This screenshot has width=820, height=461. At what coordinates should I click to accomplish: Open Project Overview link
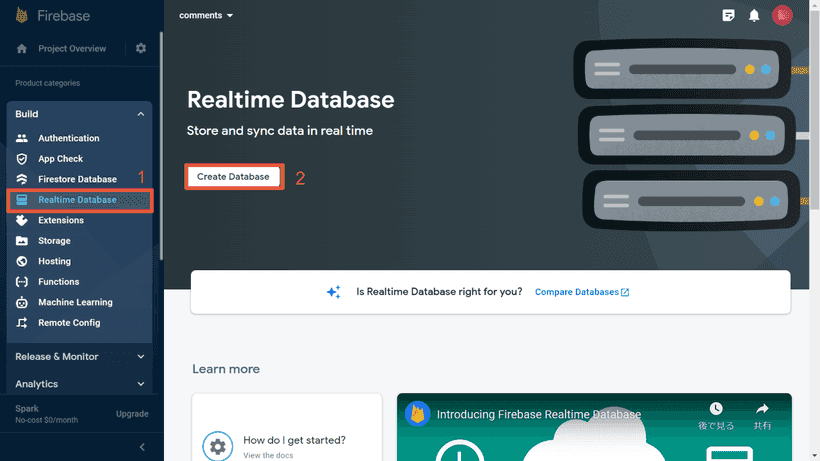72,49
